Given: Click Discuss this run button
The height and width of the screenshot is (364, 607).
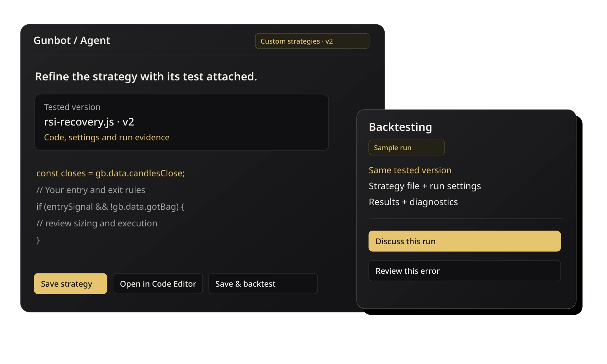Looking at the screenshot, I should pos(465,241).
